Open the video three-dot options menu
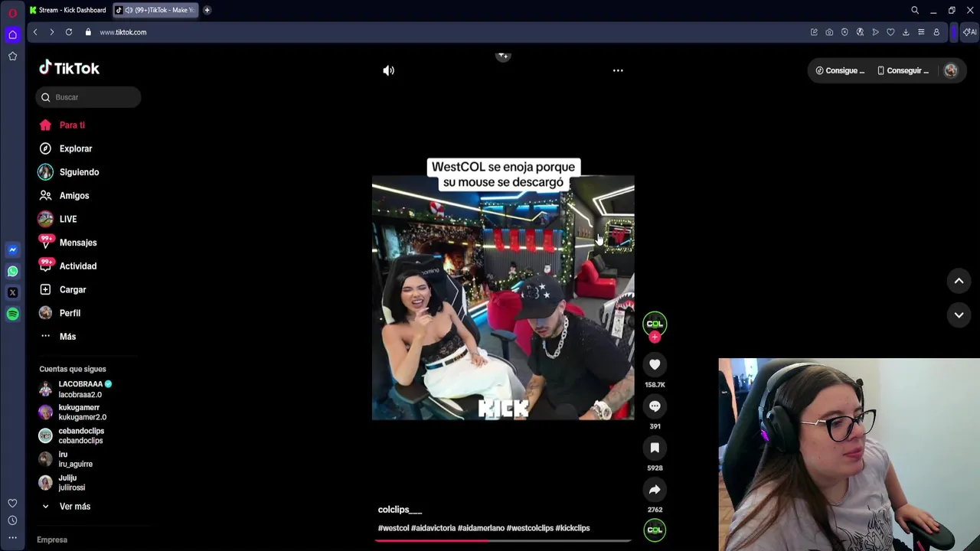The width and height of the screenshot is (980, 551). [618, 70]
